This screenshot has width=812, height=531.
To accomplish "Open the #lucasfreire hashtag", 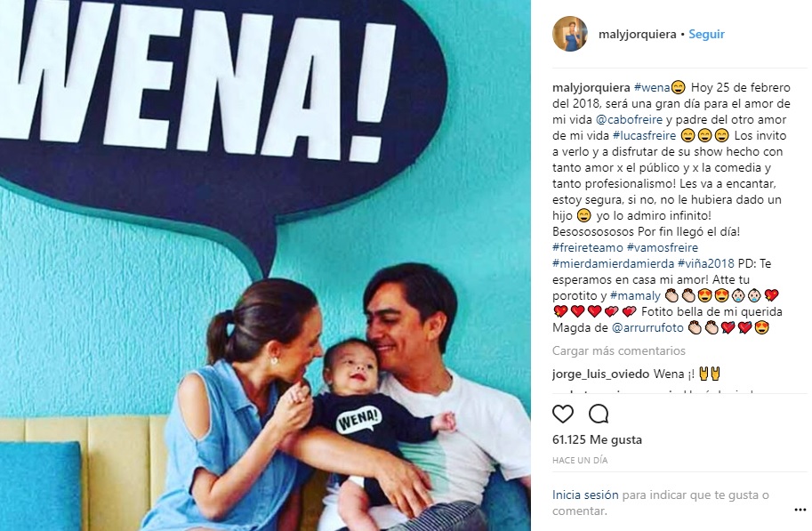I will click(x=644, y=135).
